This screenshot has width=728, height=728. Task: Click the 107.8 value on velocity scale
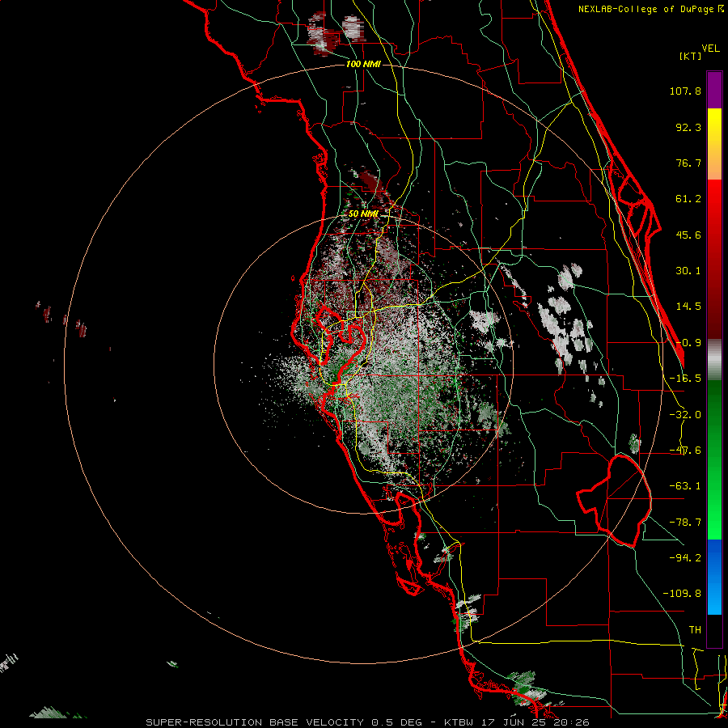point(685,91)
